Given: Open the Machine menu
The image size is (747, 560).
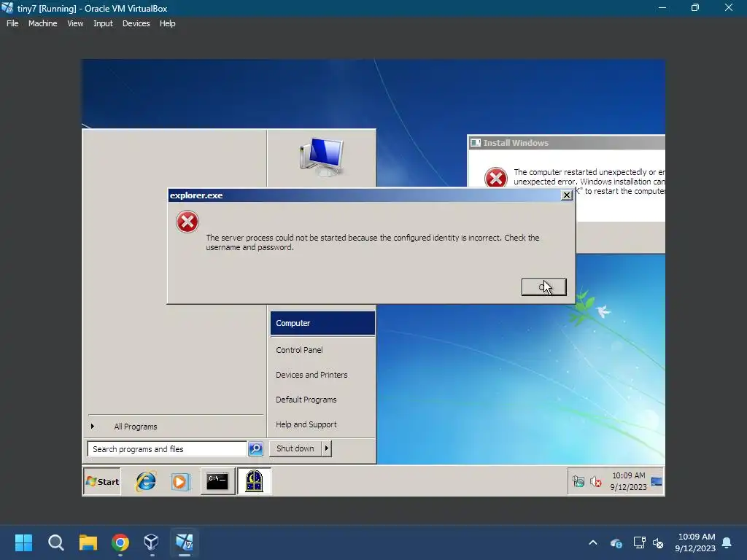Looking at the screenshot, I should tap(43, 23).
